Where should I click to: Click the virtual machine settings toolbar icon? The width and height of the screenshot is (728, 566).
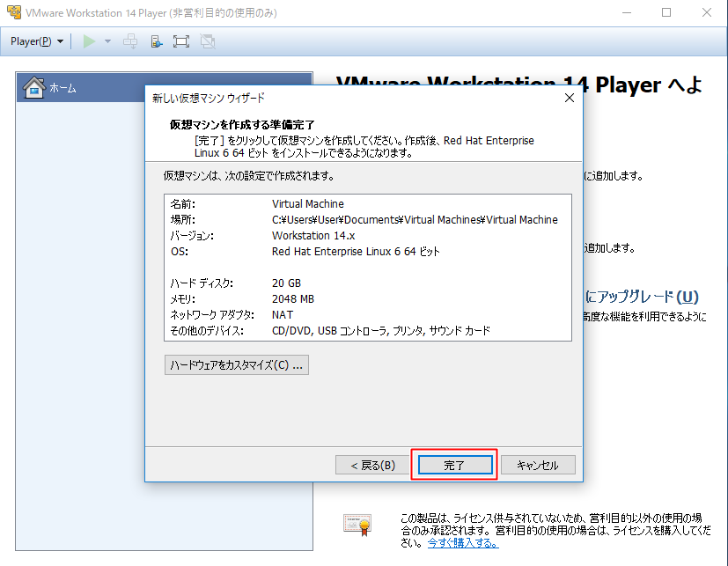[x=157, y=41]
